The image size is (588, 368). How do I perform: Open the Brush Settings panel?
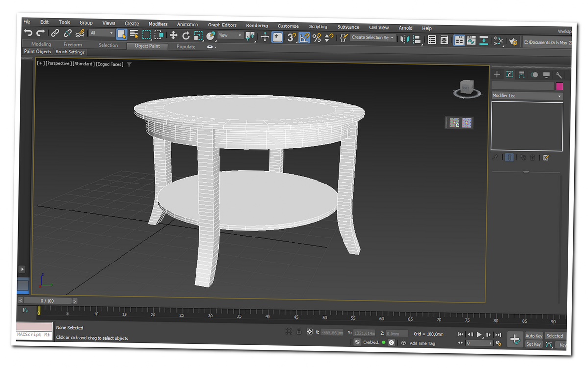pyautogui.click(x=70, y=52)
